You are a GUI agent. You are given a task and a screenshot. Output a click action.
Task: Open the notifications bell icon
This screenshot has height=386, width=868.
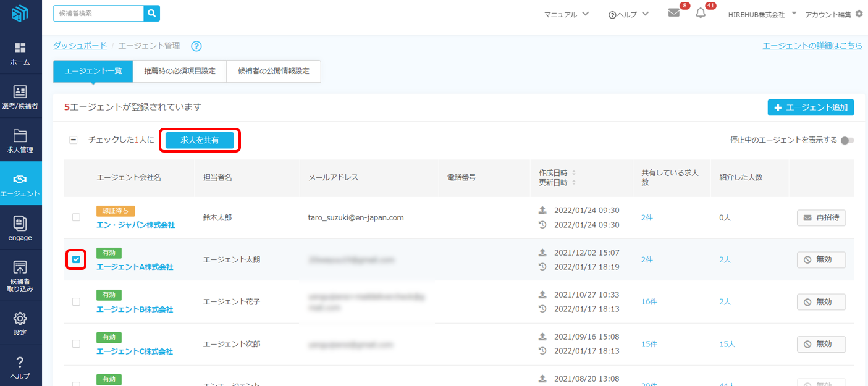click(x=701, y=13)
